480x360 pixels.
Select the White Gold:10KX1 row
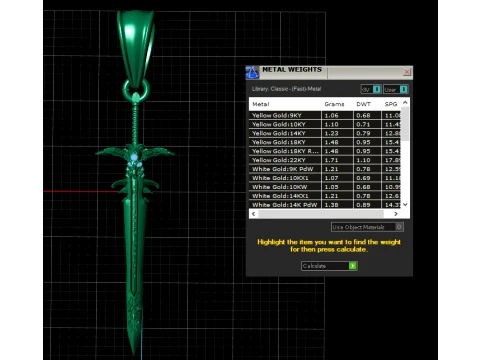(325, 178)
